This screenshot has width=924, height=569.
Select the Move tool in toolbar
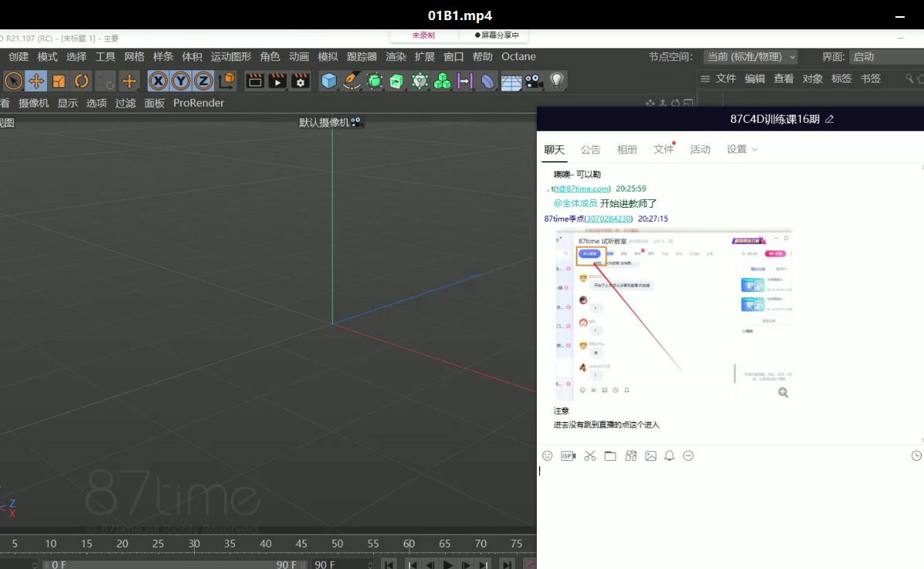[x=36, y=81]
